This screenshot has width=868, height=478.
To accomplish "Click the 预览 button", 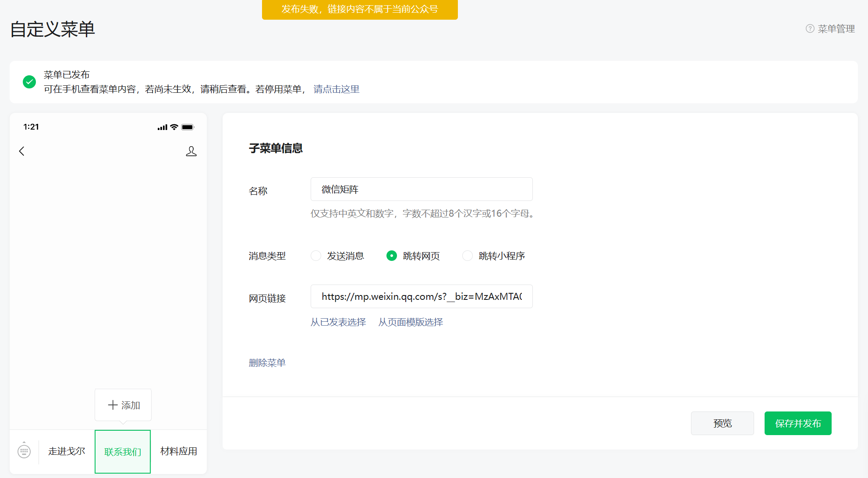I will [722, 423].
